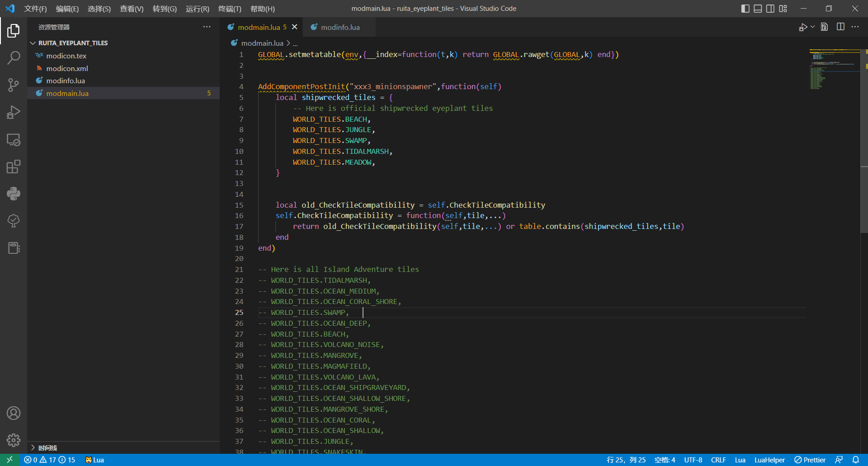
Task: Open the Testing view icon
Action: [x=14, y=221]
